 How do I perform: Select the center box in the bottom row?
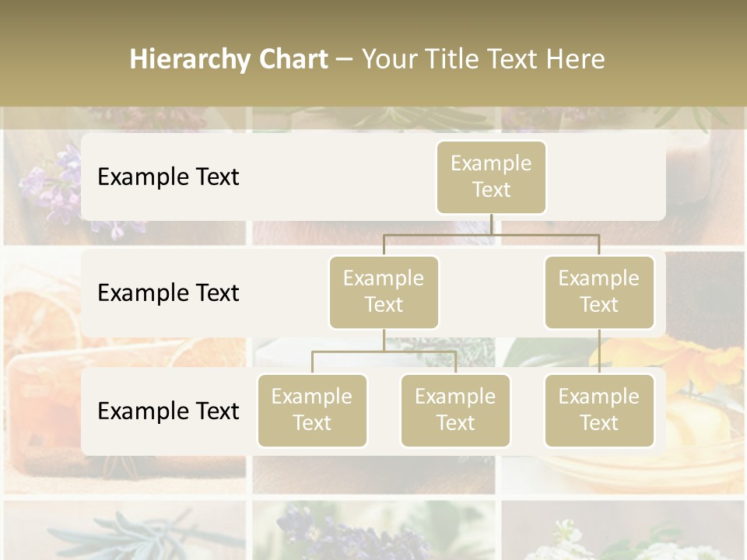click(455, 410)
